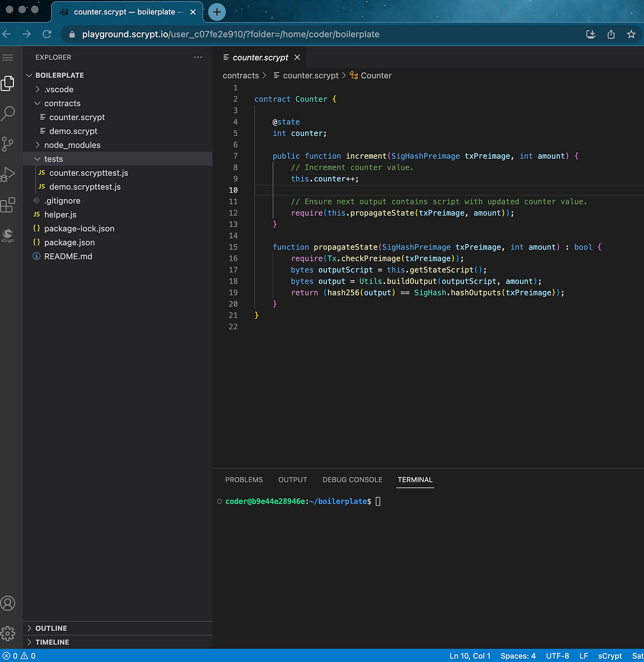644x662 pixels.
Task: Open the sCrypt panel in activity bar
Action: (8, 235)
